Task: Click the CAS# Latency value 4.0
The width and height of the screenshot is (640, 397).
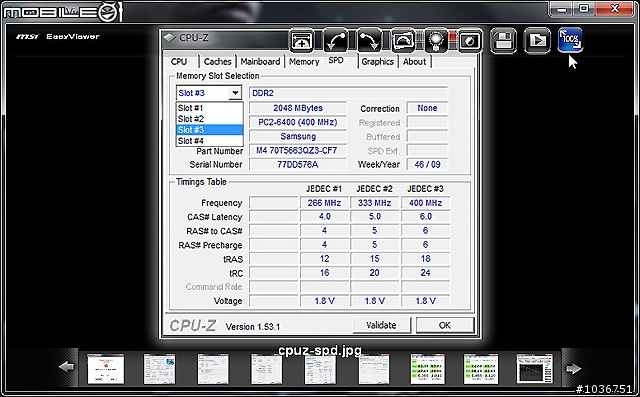Action: click(x=324, y=217)
